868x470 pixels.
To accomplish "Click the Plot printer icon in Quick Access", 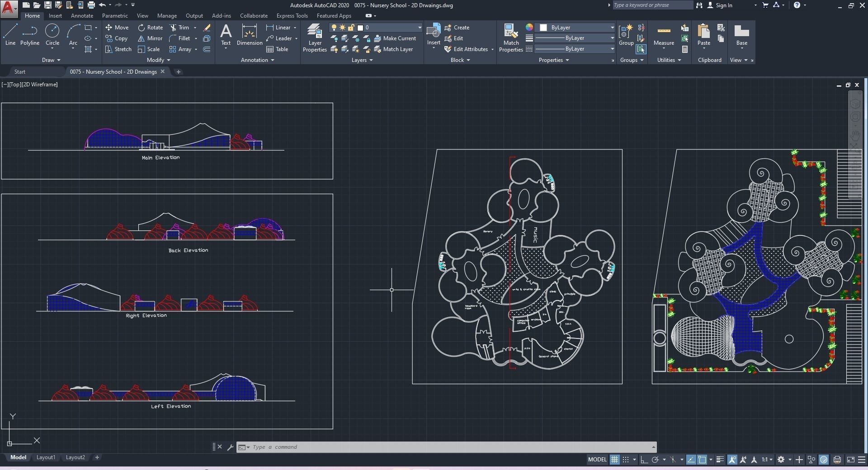I will click(x=91, y=5).
